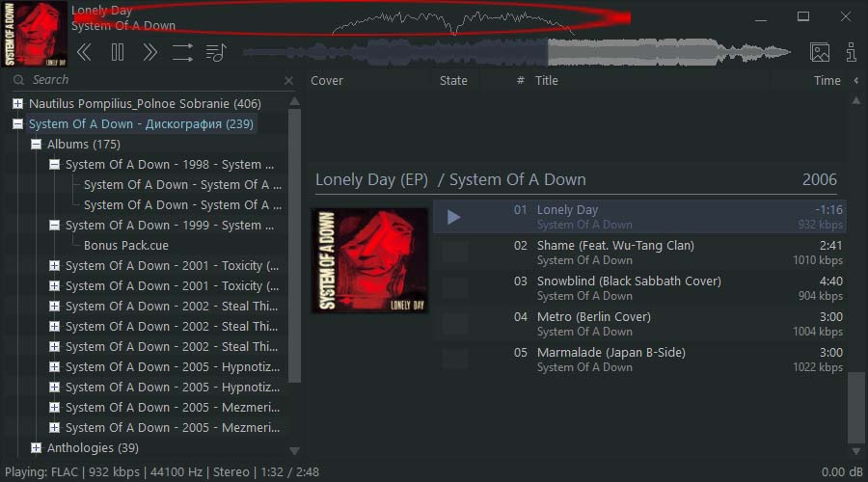868x482 pixels.
Task: Click the 0.00 dB volume readout
Action: (x=841, y=472)
